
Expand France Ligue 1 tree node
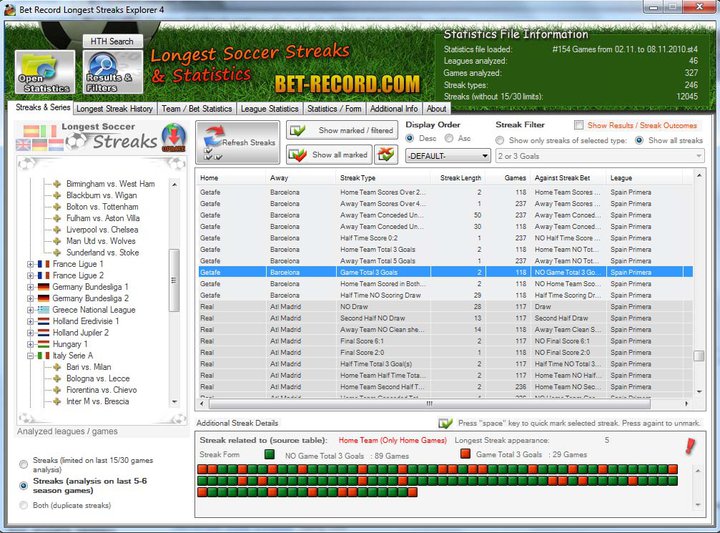pyautogui.click(x=30, y=264)
